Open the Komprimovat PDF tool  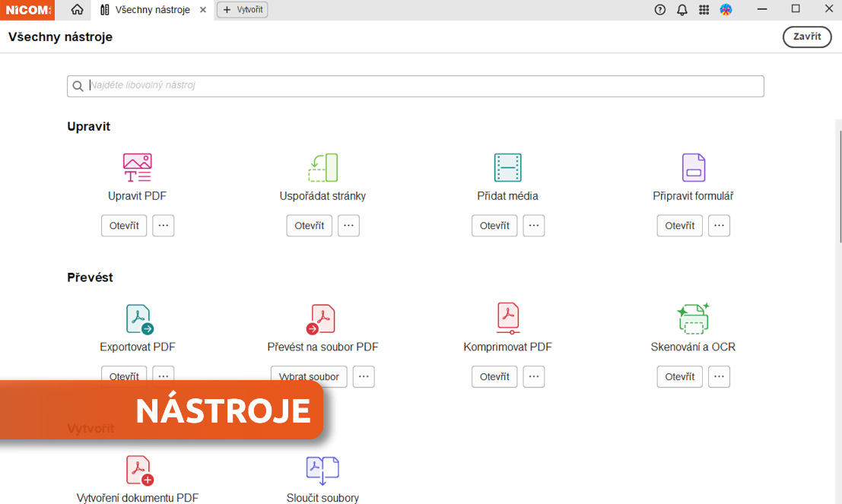pyautogui.click(x=494, y=376)
